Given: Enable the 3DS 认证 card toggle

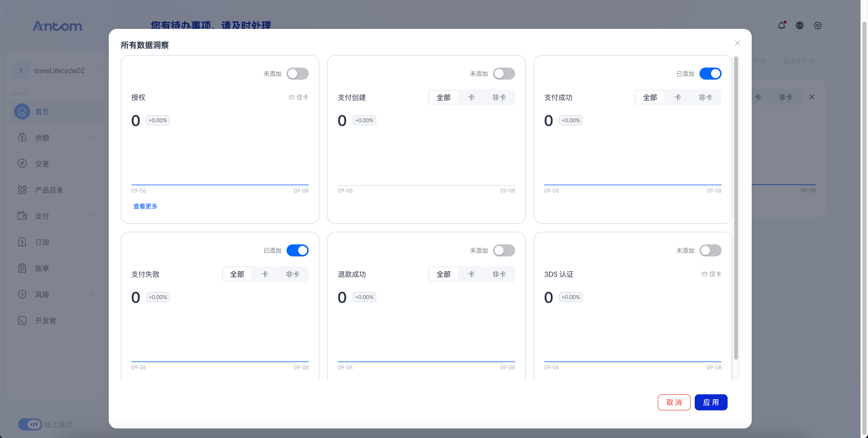Looking at the screenshot, I should (x=710, y=250).
